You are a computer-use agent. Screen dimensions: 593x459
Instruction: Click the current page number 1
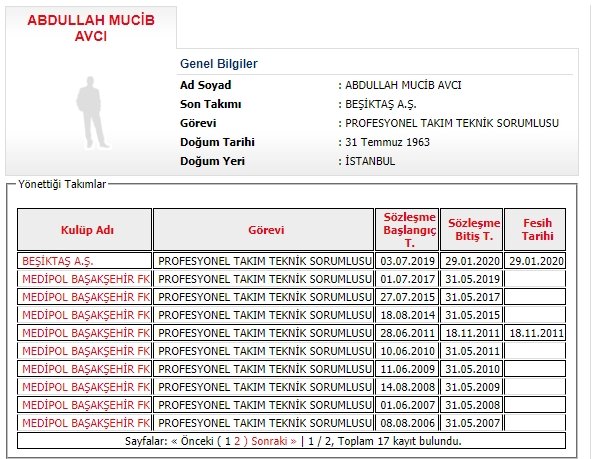[228, 441]
